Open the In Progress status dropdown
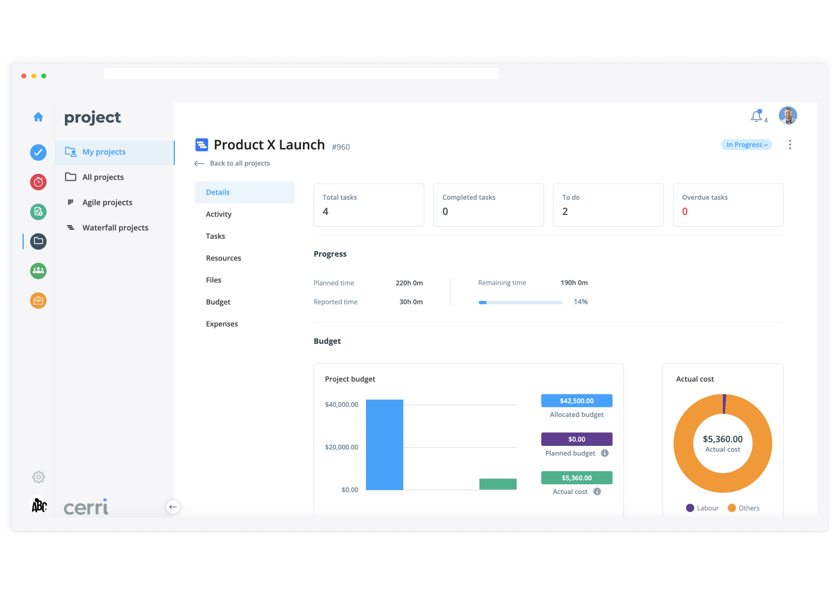This screenshot has height=616, width=840. click(x=746, y=145)
